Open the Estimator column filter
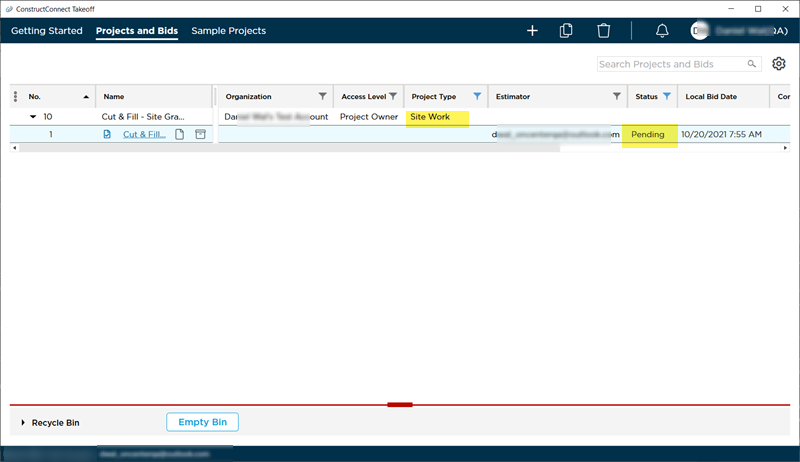The height and width of the screenshot is (462, 800). [x=617, y=96]
